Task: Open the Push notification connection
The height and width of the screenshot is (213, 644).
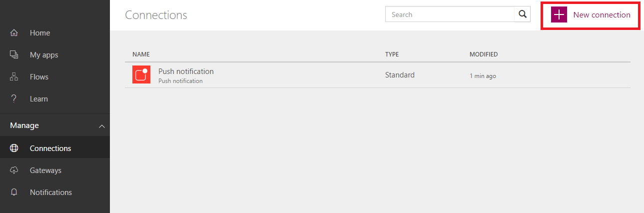Action: pos(186,71)
